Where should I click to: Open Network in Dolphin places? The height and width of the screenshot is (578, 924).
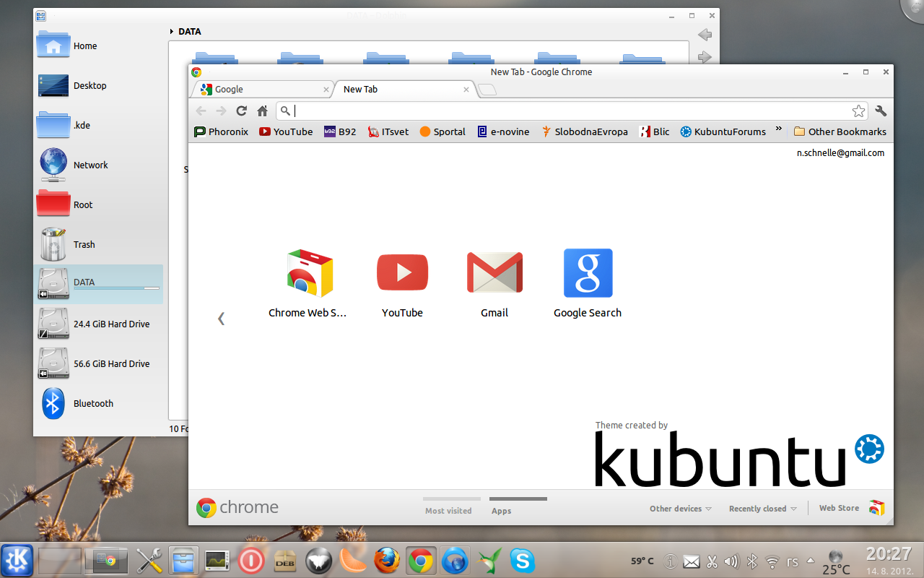[99, 165]
